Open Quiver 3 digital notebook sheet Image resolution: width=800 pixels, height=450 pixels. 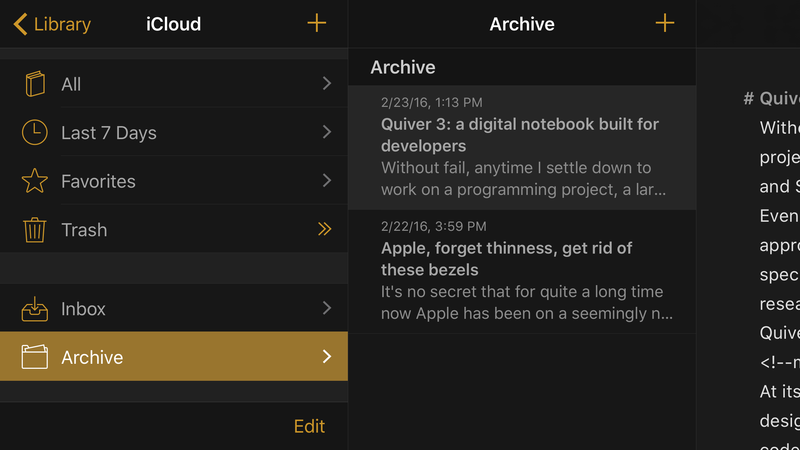coord(522,147)
